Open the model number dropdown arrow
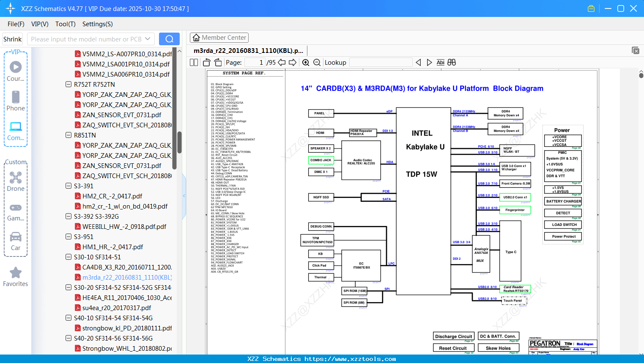 (x=148, y=39)
